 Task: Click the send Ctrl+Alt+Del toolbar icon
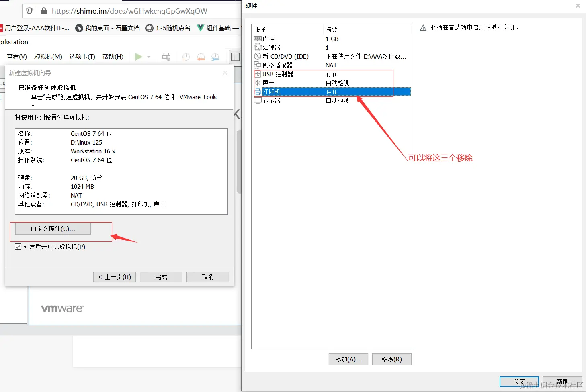166,57
